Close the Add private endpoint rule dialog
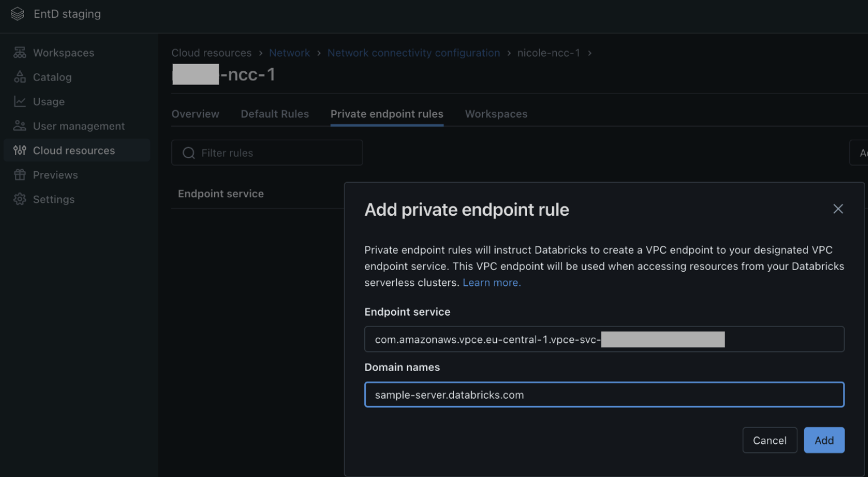Screen dimensions: 868x477 (838, 209)
